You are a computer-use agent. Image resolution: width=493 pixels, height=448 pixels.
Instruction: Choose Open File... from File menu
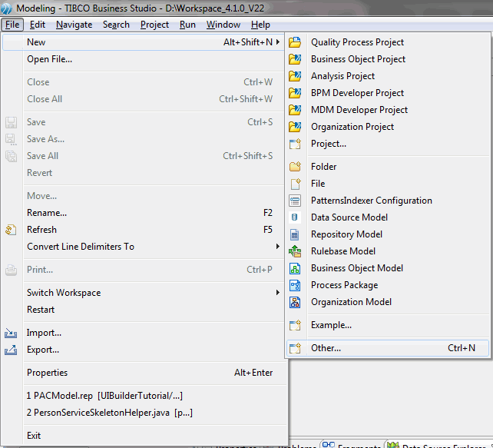(144, 59)
